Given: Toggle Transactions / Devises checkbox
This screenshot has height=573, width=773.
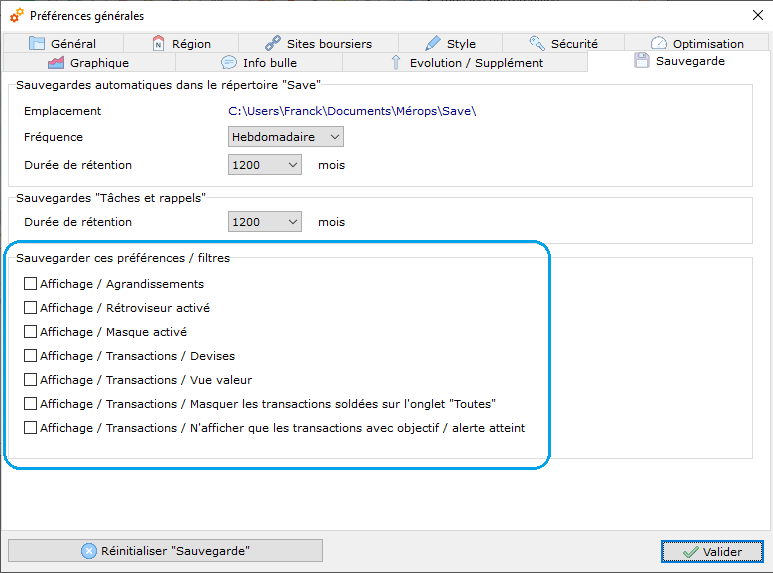Looking at the screenshot, I should [x=31, y=356].
